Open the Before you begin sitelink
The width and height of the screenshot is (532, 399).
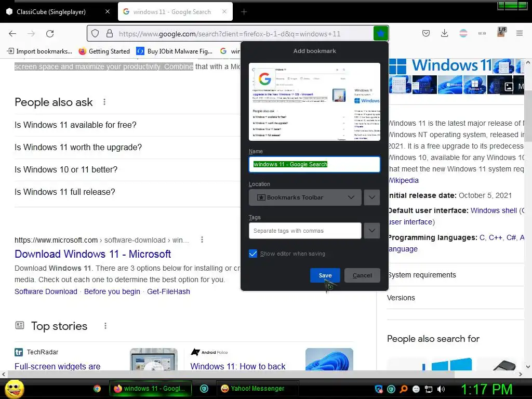click(x=112, y=291)
